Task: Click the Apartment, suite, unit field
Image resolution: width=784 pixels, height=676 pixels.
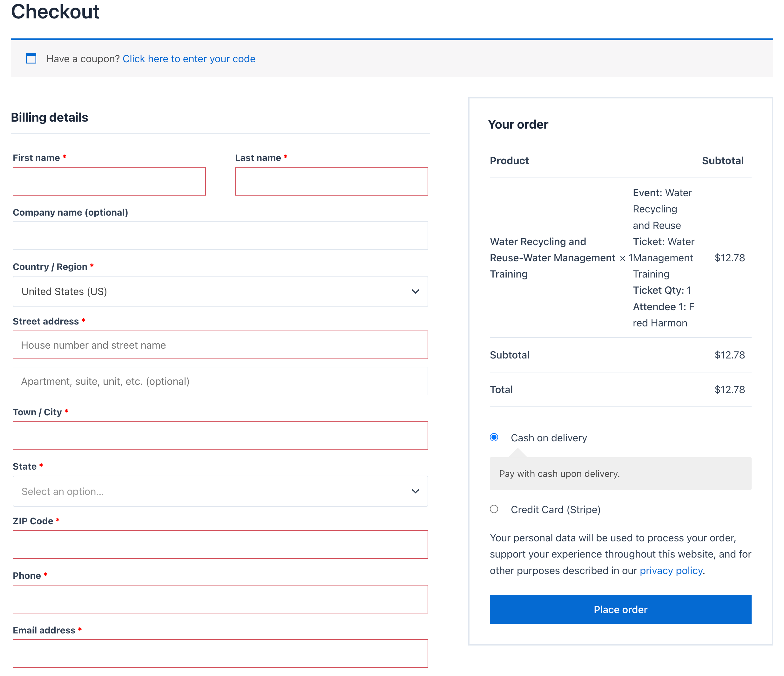Action: [x=220, y=381]
